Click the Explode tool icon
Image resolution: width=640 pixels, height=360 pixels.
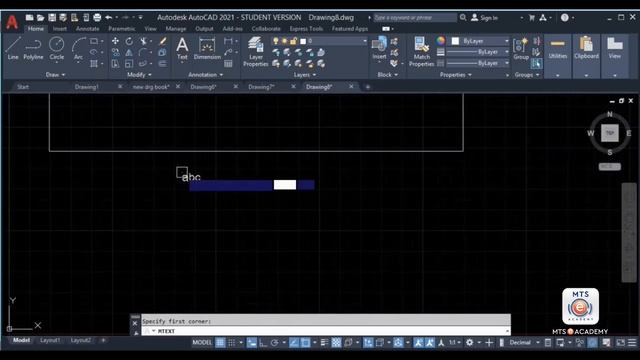[x=162, y=52]
